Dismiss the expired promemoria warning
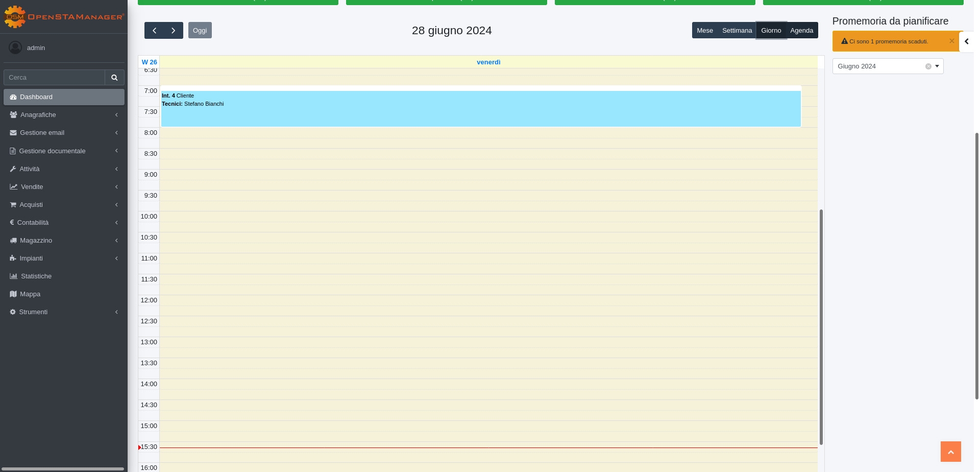The width and height of the screenshot is (980, 472). click(951, 41)
